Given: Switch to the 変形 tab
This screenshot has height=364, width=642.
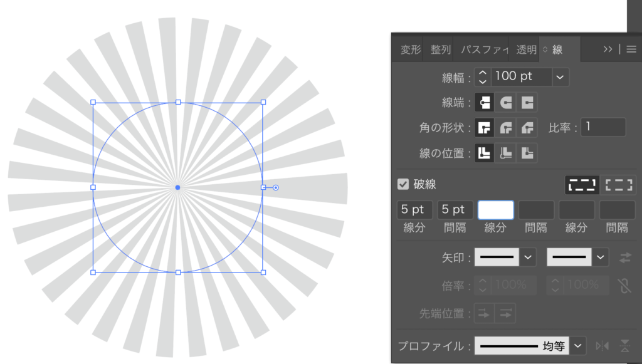Looking at the screenshot, I should (411, 49).
